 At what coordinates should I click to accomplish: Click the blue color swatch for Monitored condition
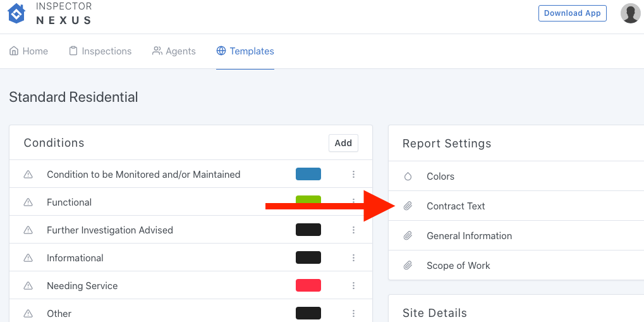pyautogui.click(x=308, y=175)
